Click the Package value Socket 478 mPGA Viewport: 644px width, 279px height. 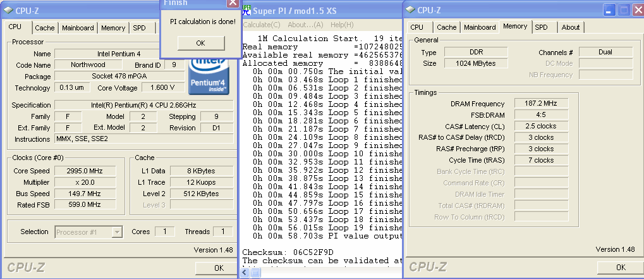(x=119, y=77)
